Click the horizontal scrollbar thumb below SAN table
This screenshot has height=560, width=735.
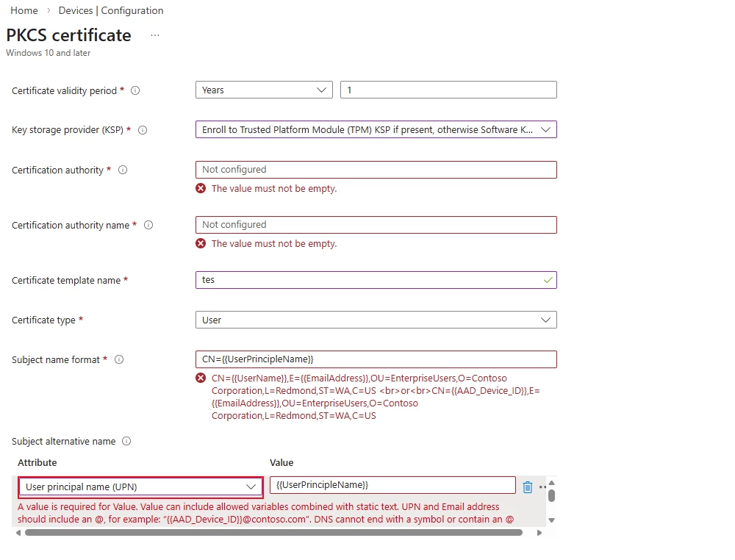[273, 533]
